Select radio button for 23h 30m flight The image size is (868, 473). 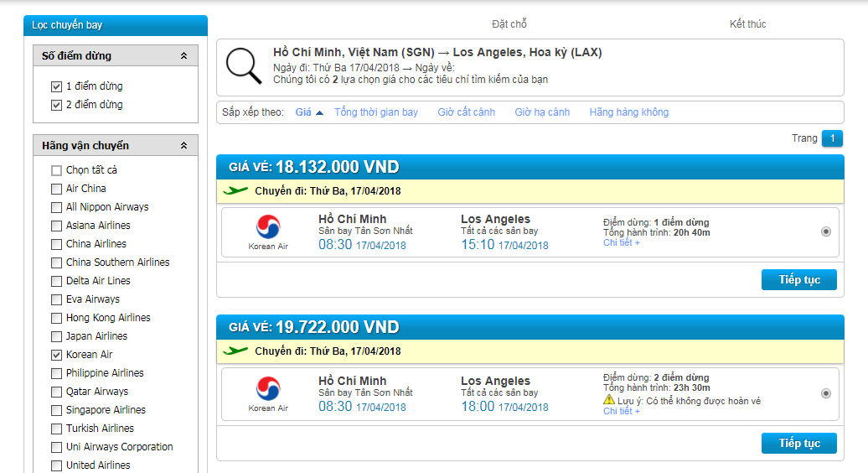click(826, 393)
